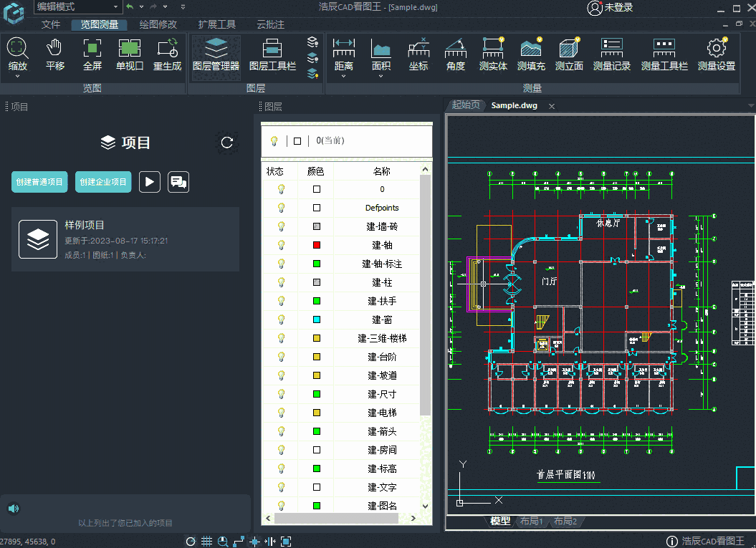This screenshot has width=756, height=548.
Task: Click the 创建企业项目 button
Action: point(102,182)
